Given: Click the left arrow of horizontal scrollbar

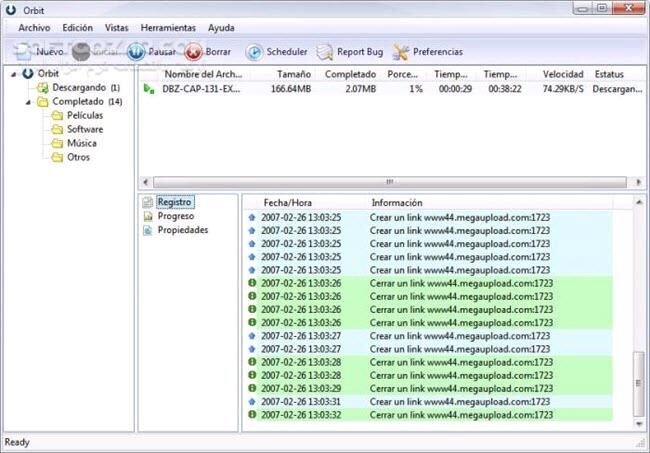Looking at the screenshot, I should click(x=146, y=182).
